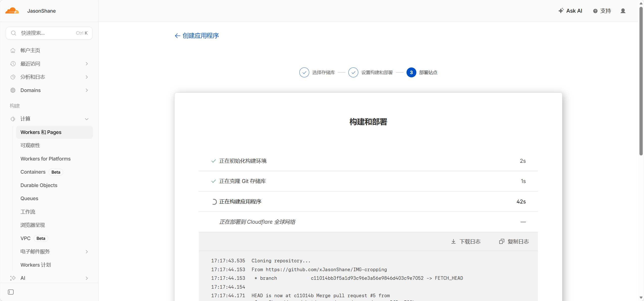Expand the 电子邮件服务 submenu chevron
Viewport: 644px width, 301px height.
click(x=87, y=251)
